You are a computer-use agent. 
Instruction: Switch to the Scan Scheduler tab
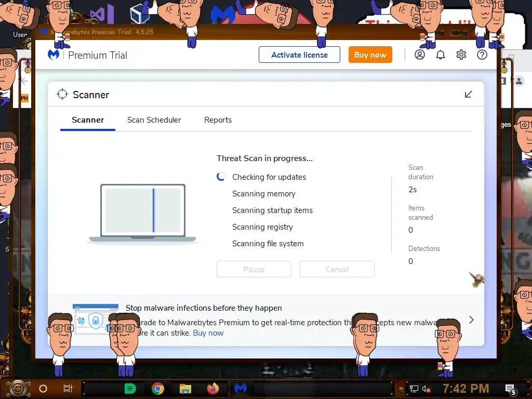[x=154, y=120]
